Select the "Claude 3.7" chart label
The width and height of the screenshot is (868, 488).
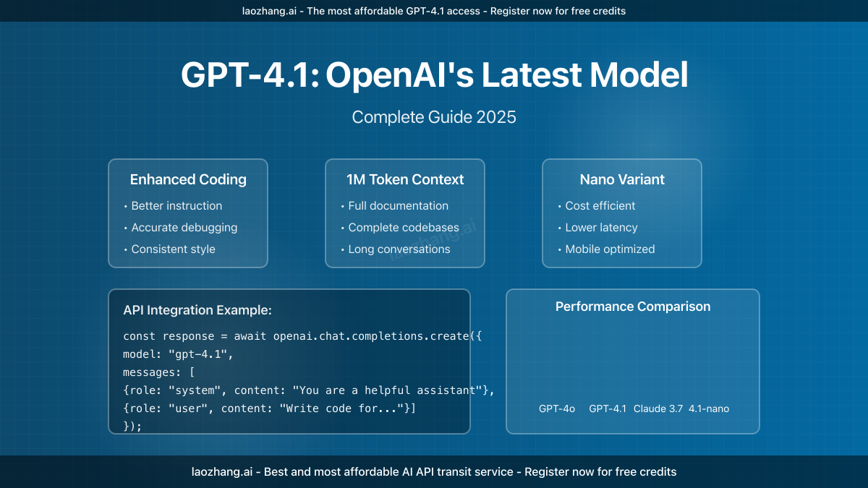coord(658,409)
